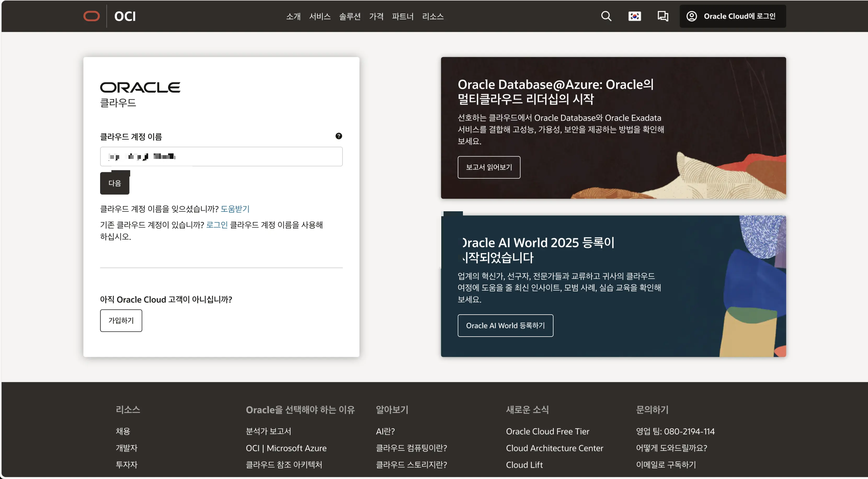This screenshot has width=868, height=479.
Task: Click the OCI logo next to the Oracle mark
Action: click(124, 16)
